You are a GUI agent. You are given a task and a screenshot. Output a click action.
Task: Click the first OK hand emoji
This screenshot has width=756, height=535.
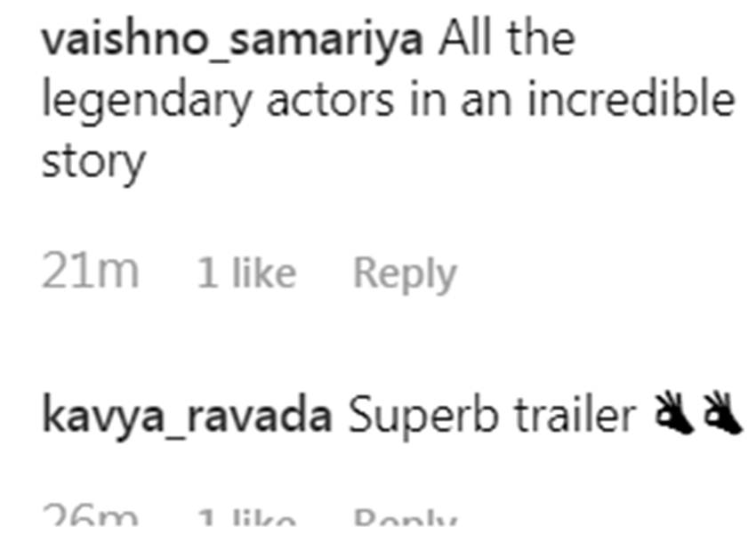[674, 416]
